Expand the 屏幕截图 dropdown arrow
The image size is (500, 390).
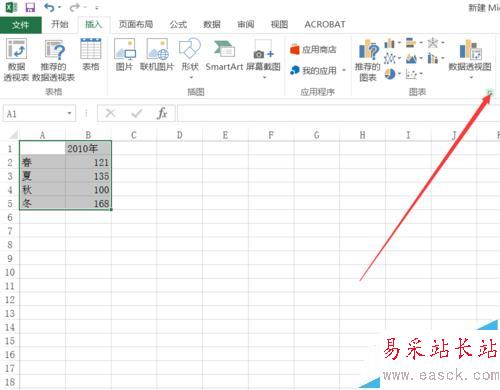pos(264,78)
